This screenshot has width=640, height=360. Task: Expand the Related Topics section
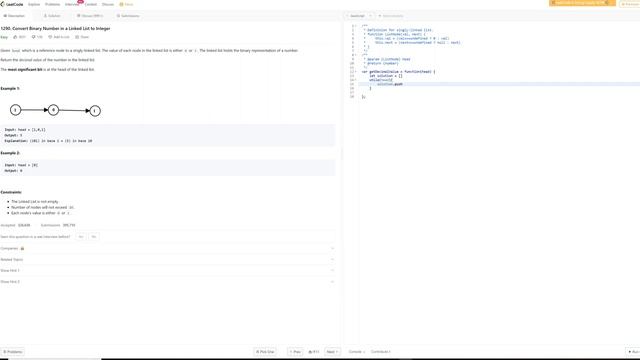click(167, 259)
